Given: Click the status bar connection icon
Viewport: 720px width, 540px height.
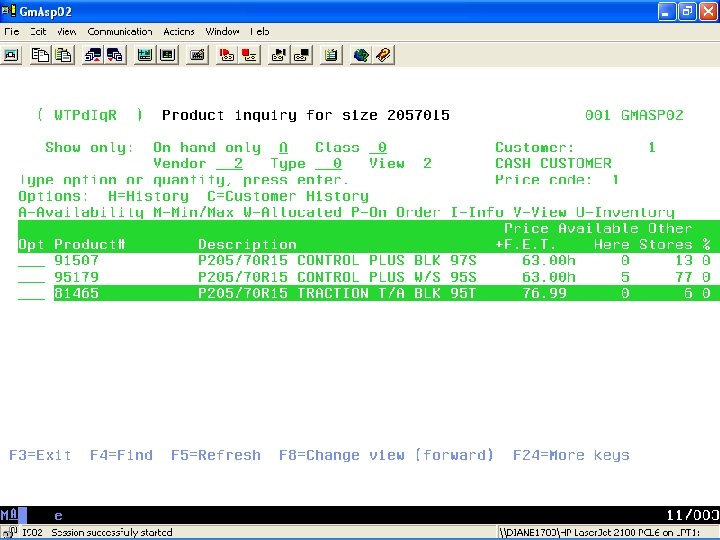Looking at the screenshot, I should (9, 532).
